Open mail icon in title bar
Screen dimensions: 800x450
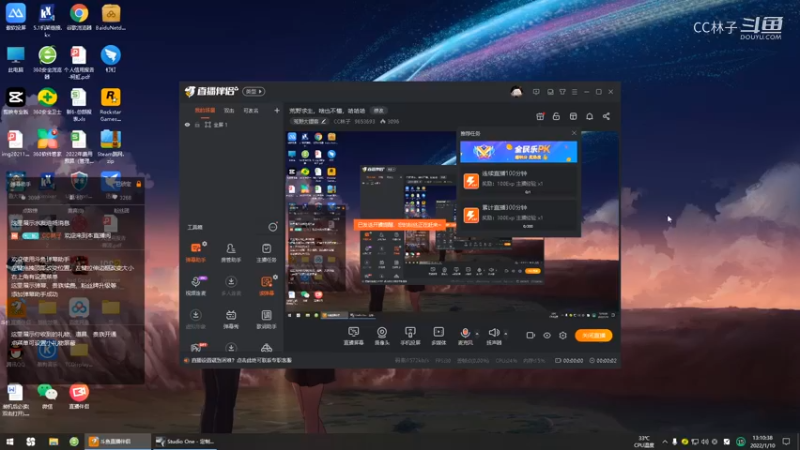coord(550,92)
